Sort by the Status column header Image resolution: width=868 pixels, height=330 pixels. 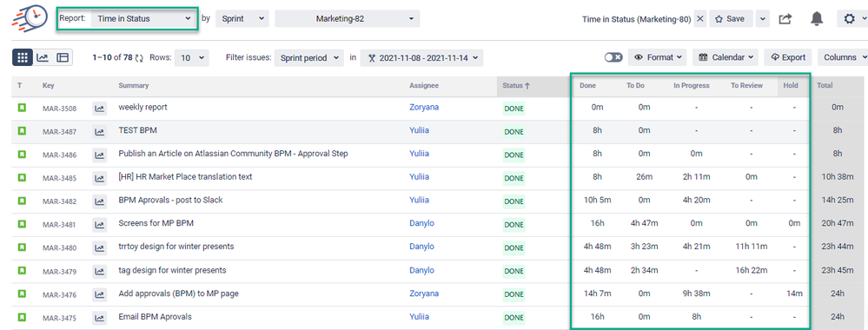(516, 86)
